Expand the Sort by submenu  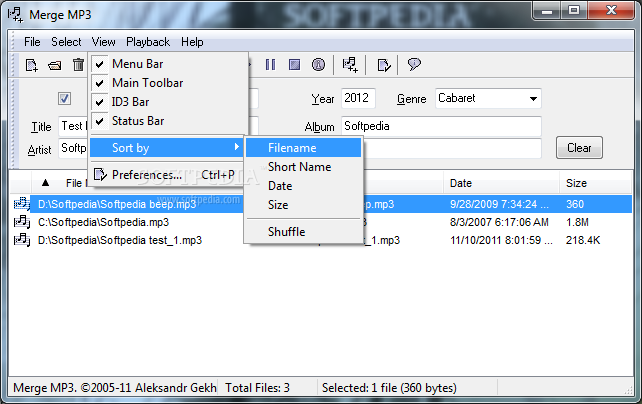pyautogui.click(x=167, y=148)
